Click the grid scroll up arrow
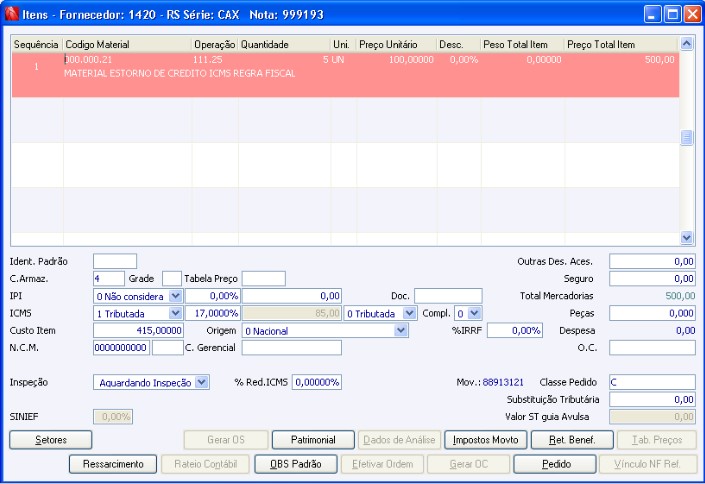Screen dimensions: 705x484 (x=686, y=44)
